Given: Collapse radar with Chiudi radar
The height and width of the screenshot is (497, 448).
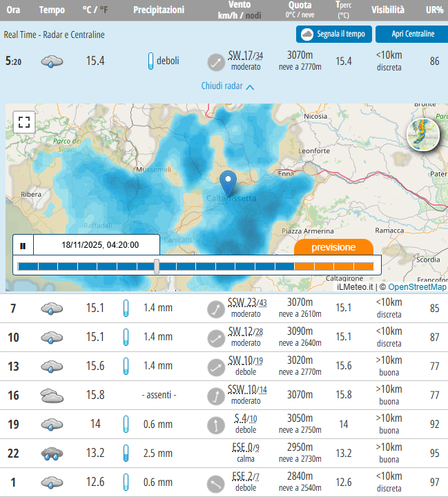Looking at the screenshot, I should pos(228,86).
